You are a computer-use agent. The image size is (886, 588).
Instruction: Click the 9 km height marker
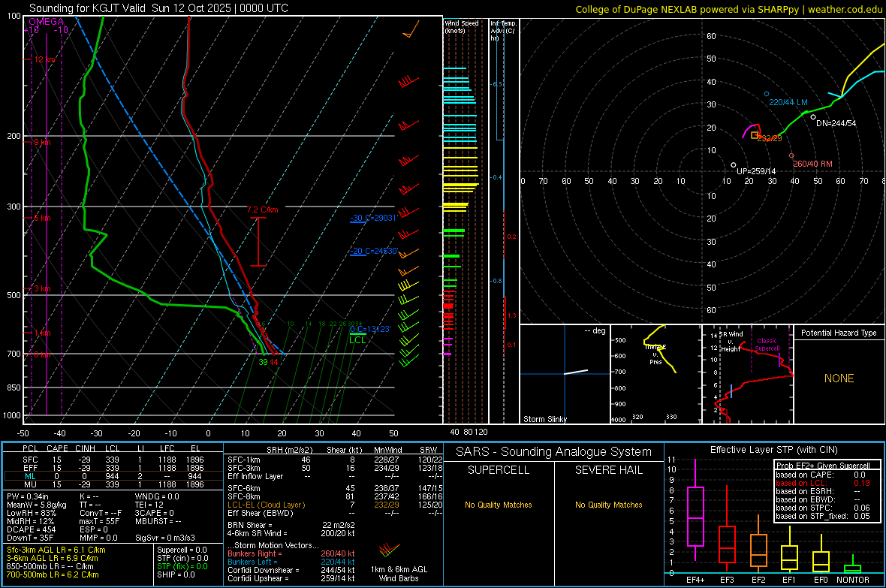tap(42, 142)
